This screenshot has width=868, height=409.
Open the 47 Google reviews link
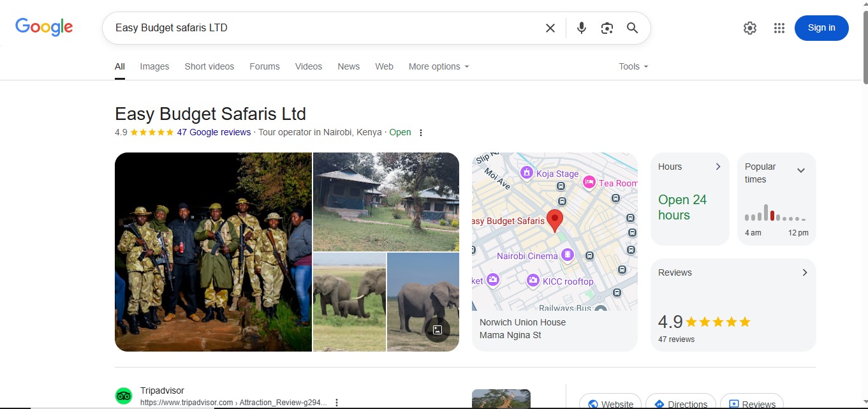point(214,133)
